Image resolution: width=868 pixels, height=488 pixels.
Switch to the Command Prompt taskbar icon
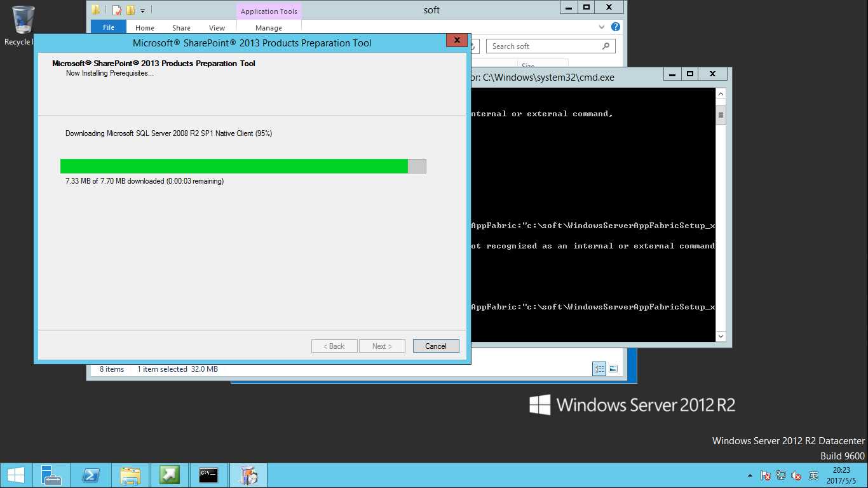pyautogui.click(x=209, y=475)
